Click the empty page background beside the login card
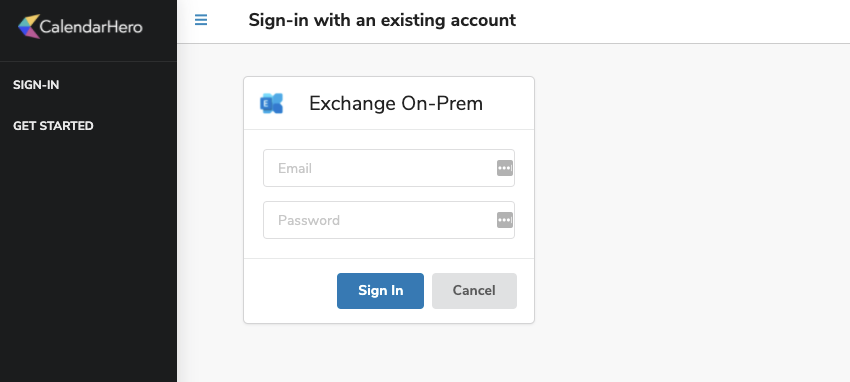The width and height of the screenshot is (850, 382). tap(688, 211)
